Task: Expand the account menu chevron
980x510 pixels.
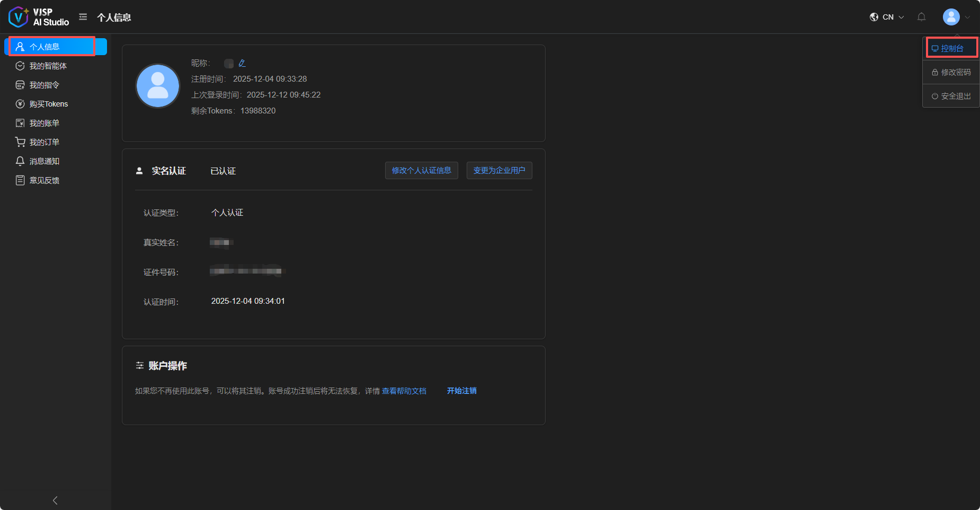Action: pos(967,17)
